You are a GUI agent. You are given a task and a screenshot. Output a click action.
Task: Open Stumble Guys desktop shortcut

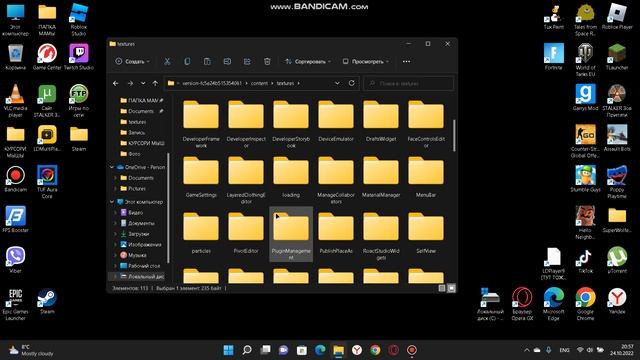click(x=585, y=179)
